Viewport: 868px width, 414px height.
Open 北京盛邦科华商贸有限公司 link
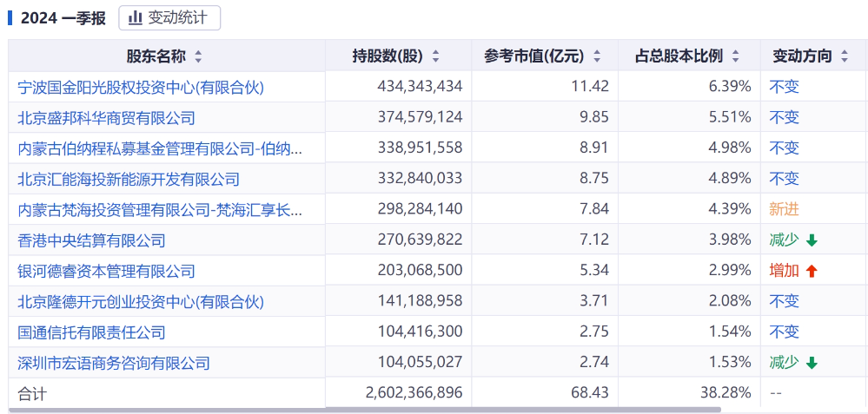pos(106,118)
